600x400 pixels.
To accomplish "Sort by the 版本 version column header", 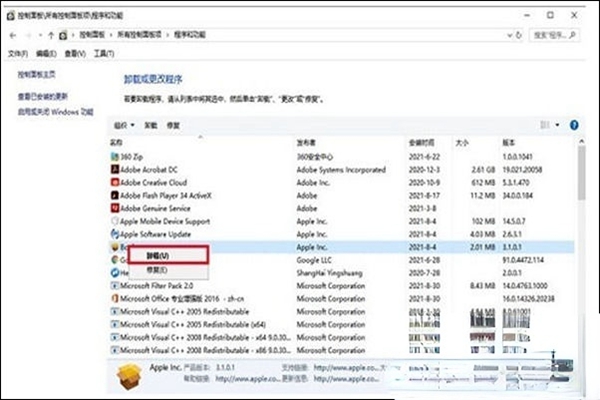I will 509,143.
